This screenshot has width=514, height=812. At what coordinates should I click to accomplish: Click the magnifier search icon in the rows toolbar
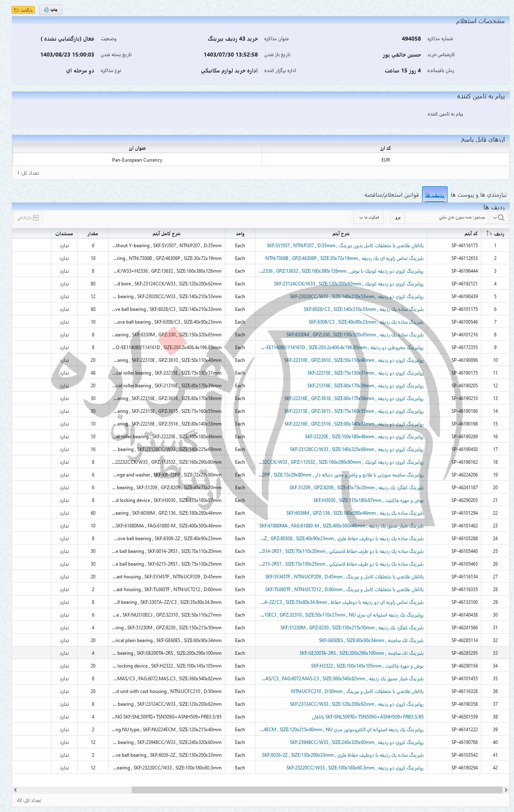pyautogui.click(x=501, y=218)
